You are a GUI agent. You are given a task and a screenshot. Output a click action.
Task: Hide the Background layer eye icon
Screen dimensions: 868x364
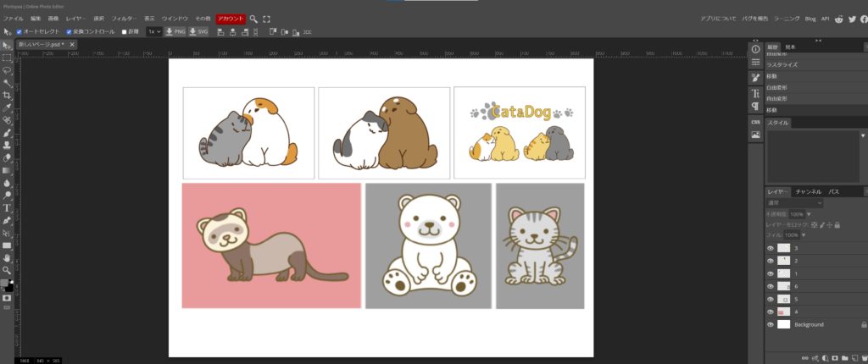[x=771, y=324]
